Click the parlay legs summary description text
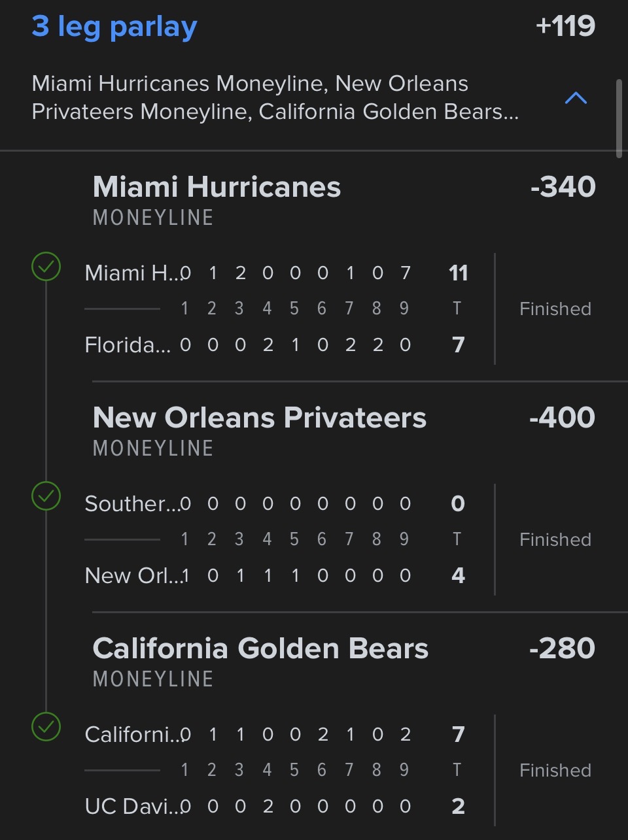Image resolution: width=628 pixels, height=840 pixels. coord(275,98)
